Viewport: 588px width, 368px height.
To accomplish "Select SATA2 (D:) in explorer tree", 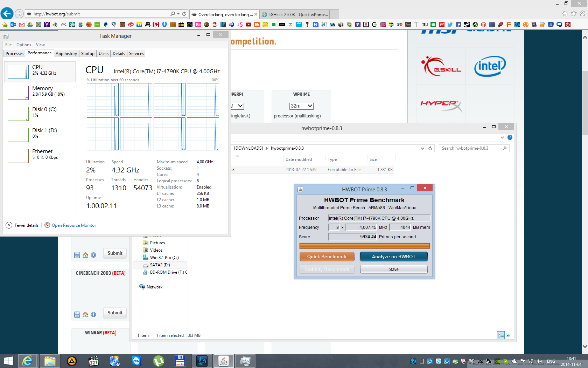I will (160, 265).
